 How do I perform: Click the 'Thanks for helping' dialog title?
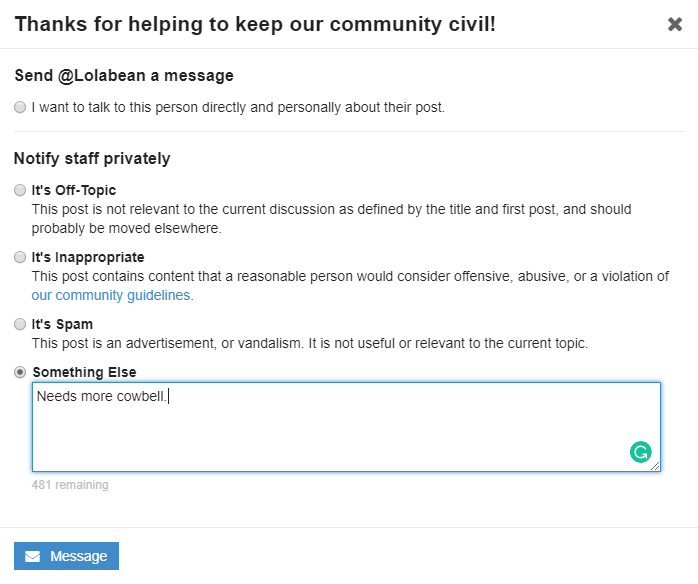255,24
